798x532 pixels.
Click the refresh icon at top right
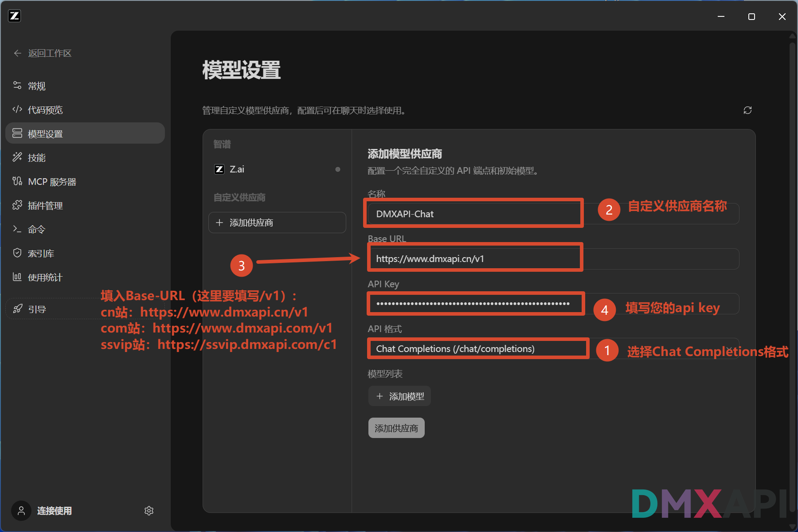pyautogui.click(x=747, y=110)
